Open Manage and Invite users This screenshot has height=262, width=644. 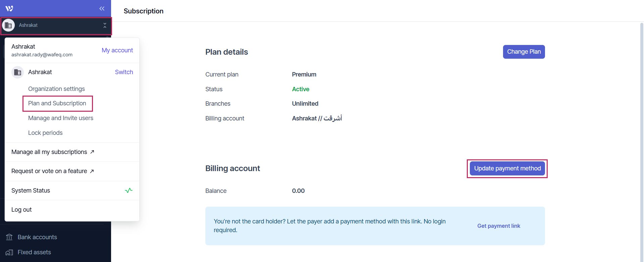[x=61, y=118]
